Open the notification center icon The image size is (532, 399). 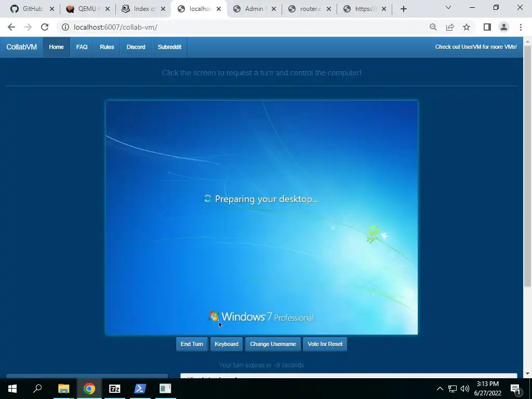[515, 389]
